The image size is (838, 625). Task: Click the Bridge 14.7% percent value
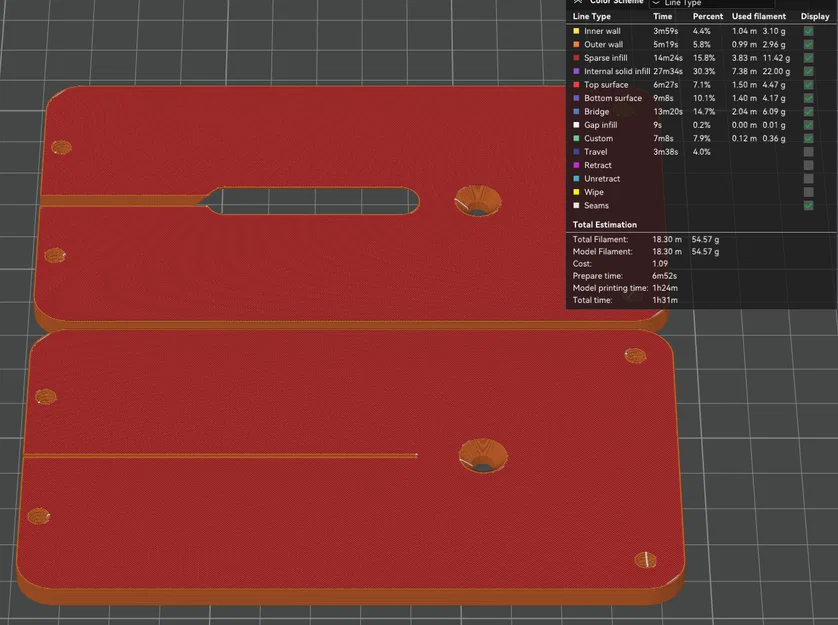pyautogui.click(x=704, y=112)
